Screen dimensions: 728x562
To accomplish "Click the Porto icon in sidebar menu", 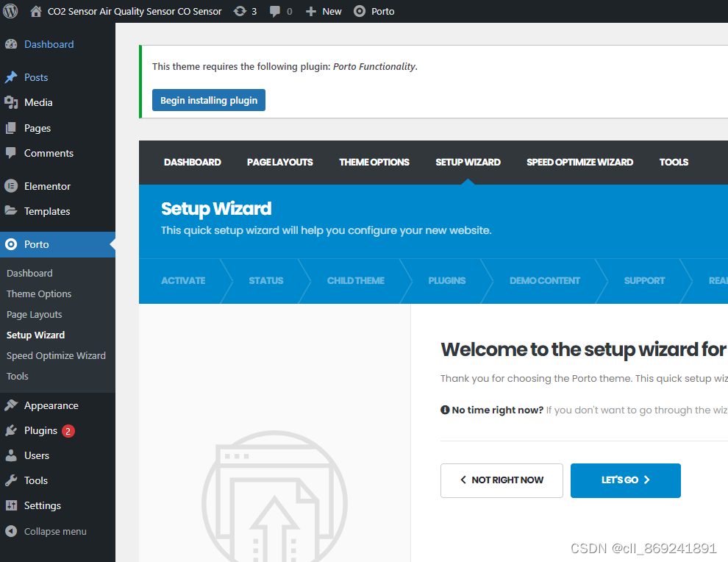I will tap(11, 244).
